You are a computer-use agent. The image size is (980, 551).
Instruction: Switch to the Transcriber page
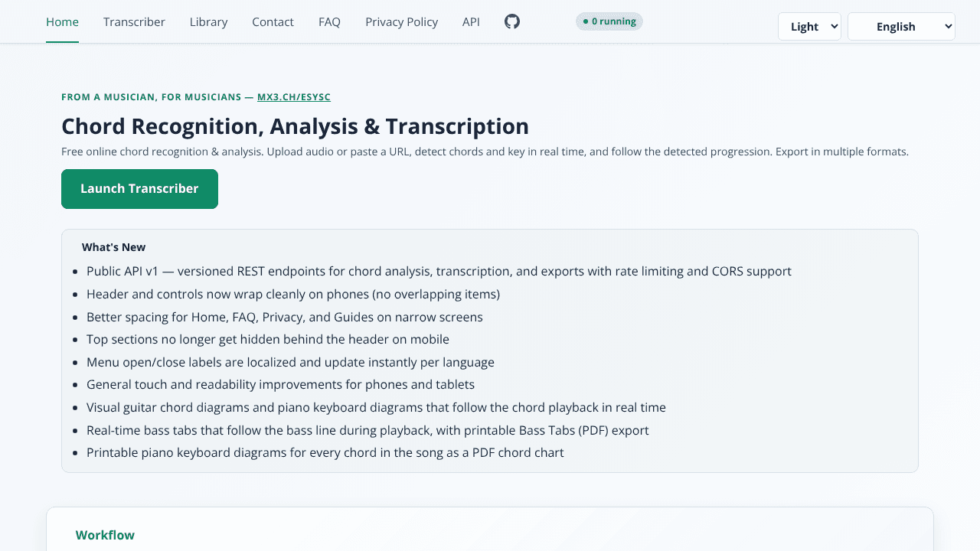(134, 22)
